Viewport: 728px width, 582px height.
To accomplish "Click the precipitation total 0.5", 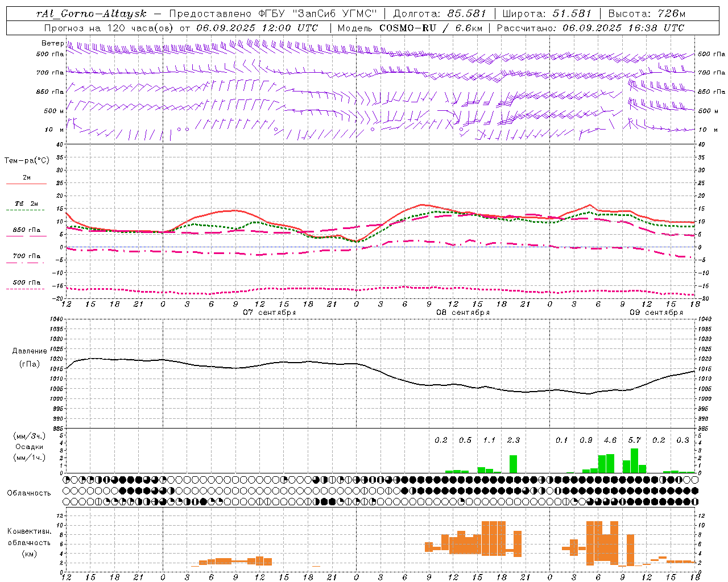I will click(465, 440).
